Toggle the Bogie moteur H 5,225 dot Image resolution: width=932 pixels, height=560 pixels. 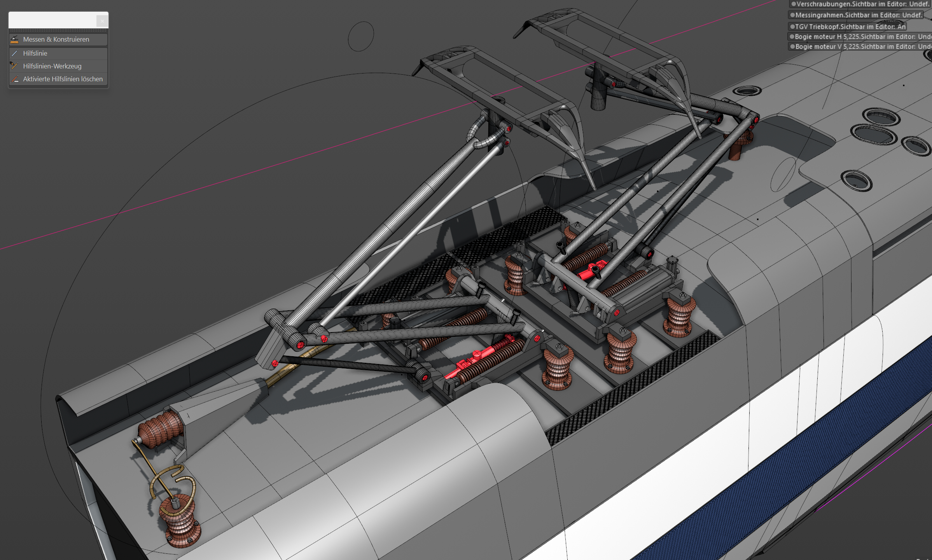792,37
